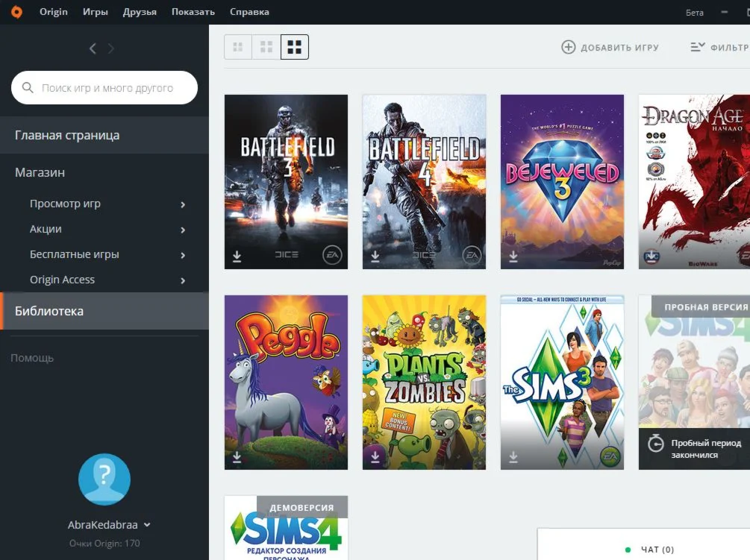The height and width of the screenshot is (560, 750).
Task: Click the green online status dot in chat
Action: pyautogui.click(x=628, y=550)
